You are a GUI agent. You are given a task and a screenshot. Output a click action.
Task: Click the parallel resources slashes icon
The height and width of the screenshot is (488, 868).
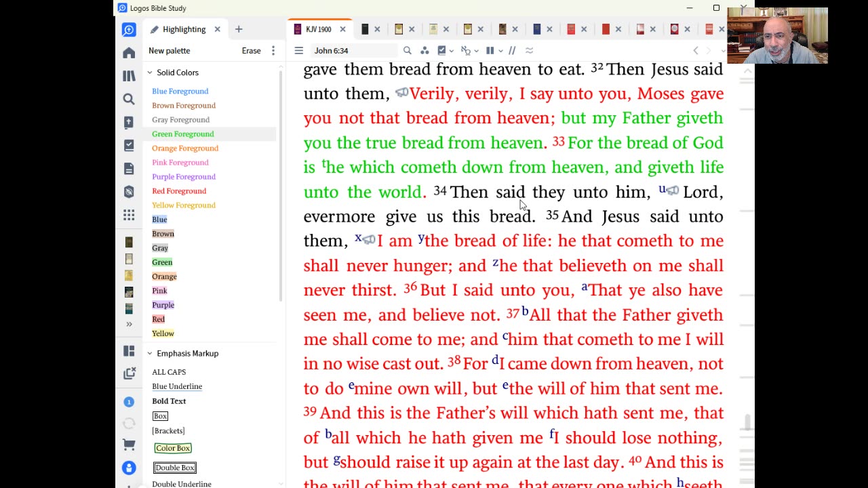(512, 50)
